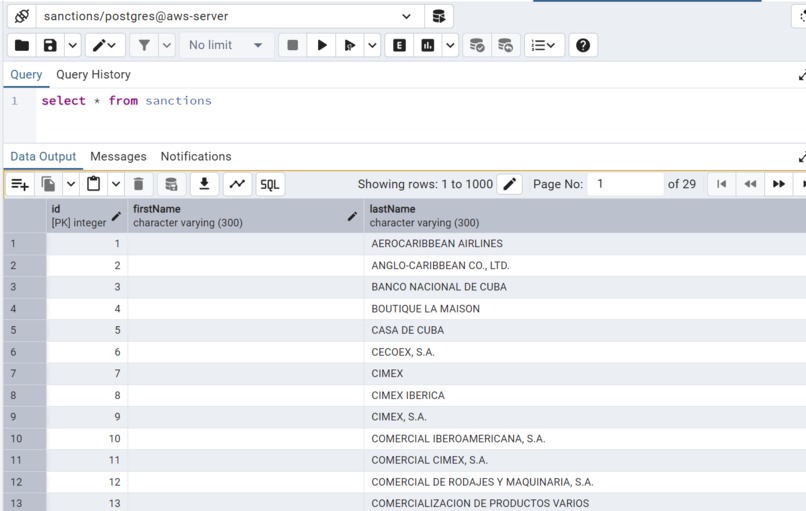Select cell CIMEX IBERICA
This screenshot has height=511, width=806.
point(585,395)
